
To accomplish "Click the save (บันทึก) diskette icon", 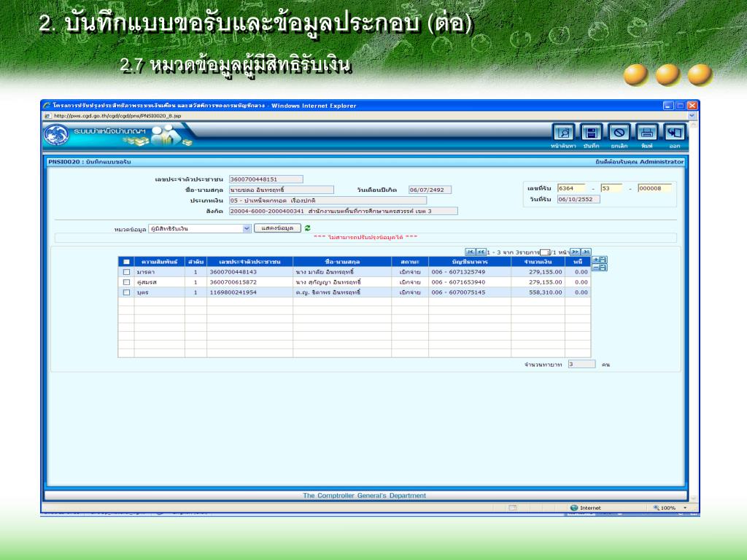I will [591, 133].
